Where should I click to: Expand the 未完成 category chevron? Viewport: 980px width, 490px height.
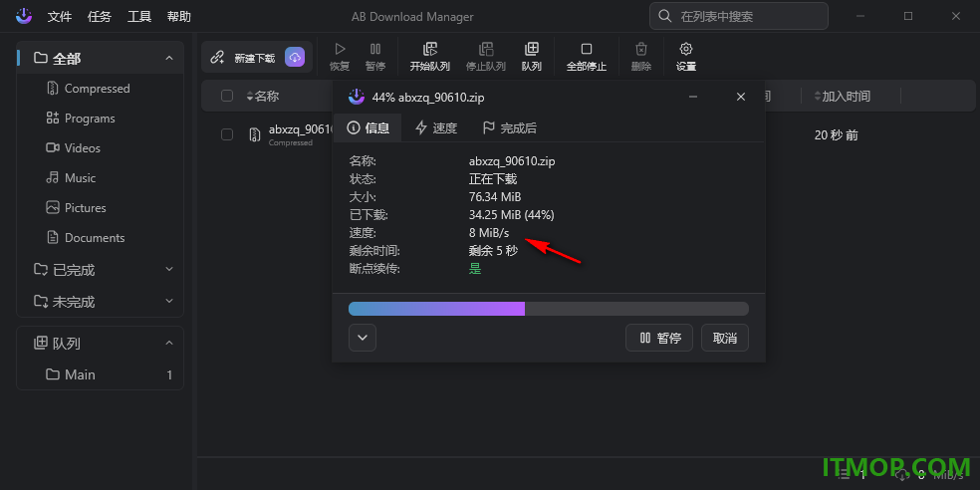point(168,301)
